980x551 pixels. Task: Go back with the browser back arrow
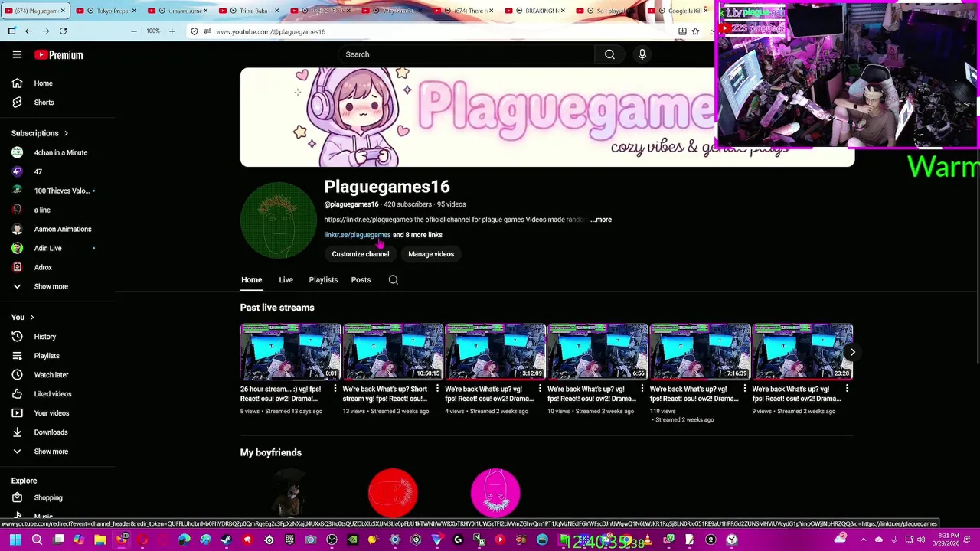[x=28, y=31]
